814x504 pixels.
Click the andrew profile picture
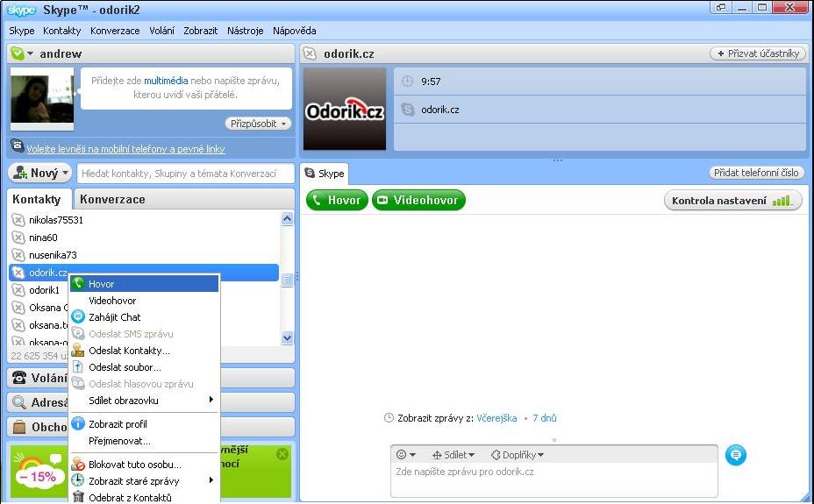click(x=42, y=98)
